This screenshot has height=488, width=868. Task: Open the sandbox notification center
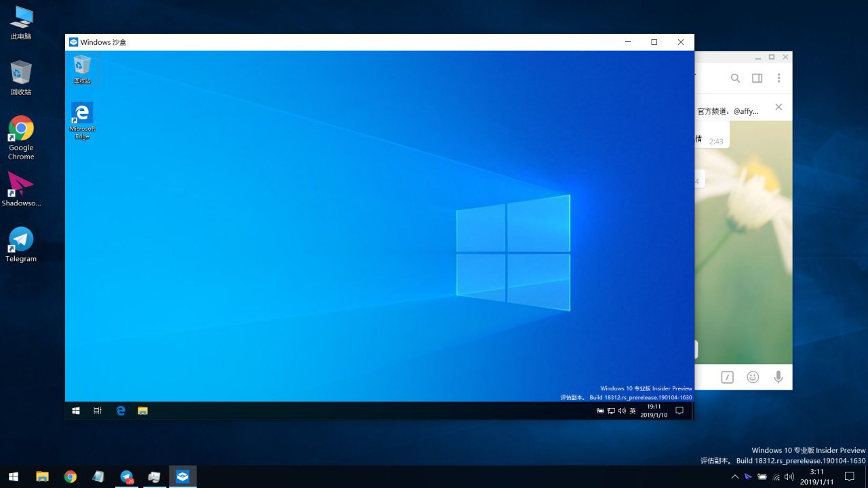coord(679,411)
